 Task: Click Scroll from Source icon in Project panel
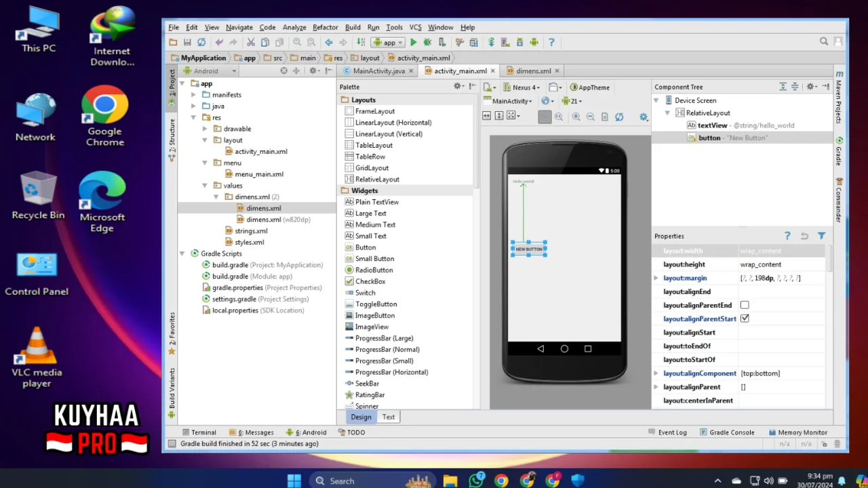283,70
